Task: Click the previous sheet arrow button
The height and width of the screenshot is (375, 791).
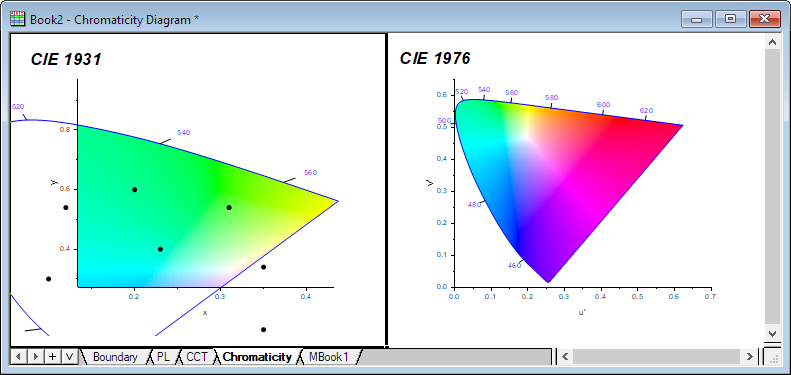Action: coord(19,357)
